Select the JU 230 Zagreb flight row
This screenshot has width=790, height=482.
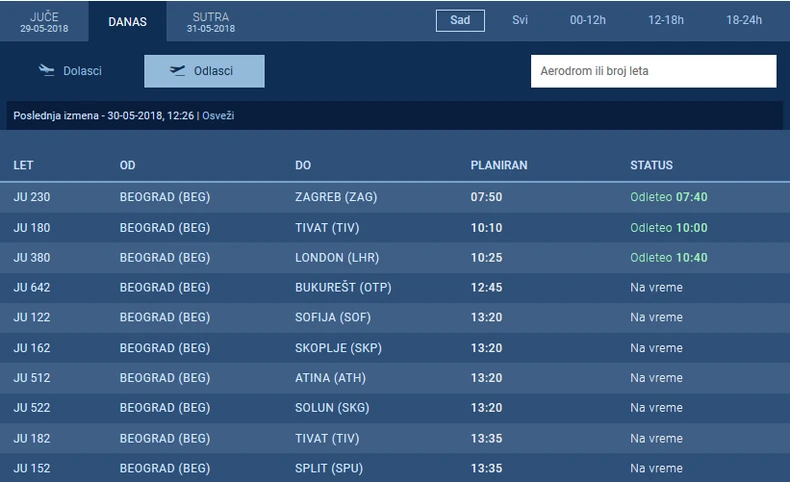(395, 197)
